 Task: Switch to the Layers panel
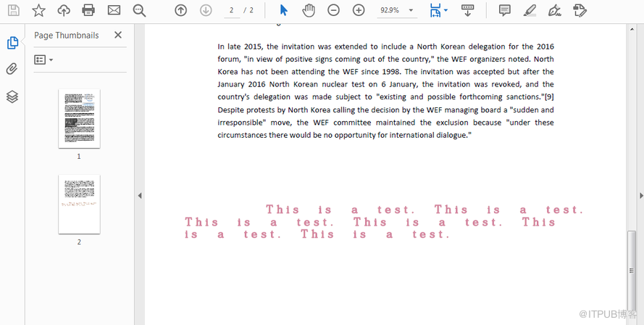tap(12, 96)
